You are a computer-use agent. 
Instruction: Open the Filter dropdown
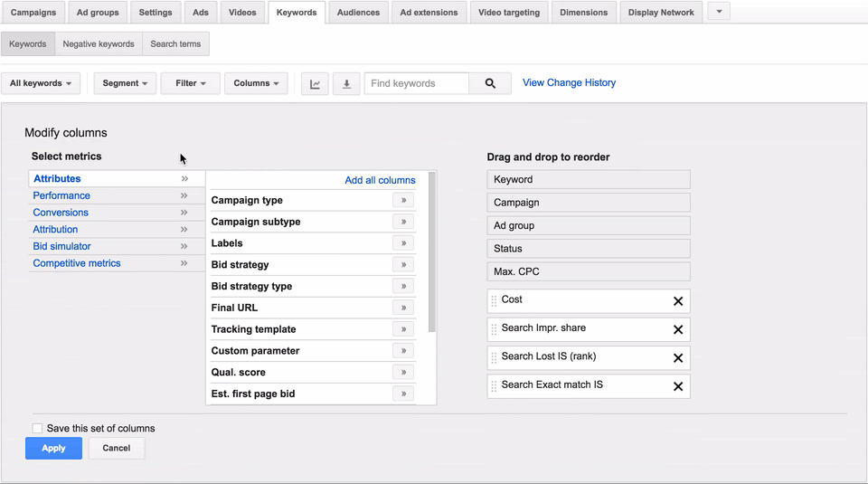tap(191, 83)
